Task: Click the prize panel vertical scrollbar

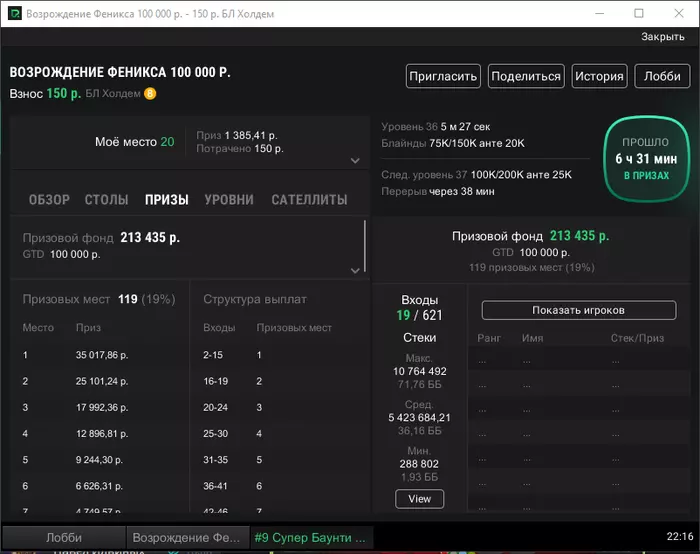Action: coord(365,246)
